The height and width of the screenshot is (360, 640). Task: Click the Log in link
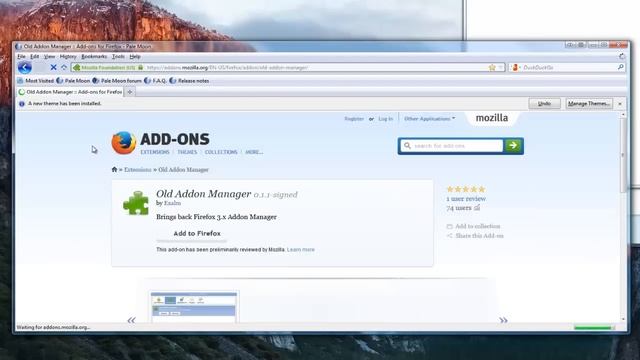(x=385, y=119)
